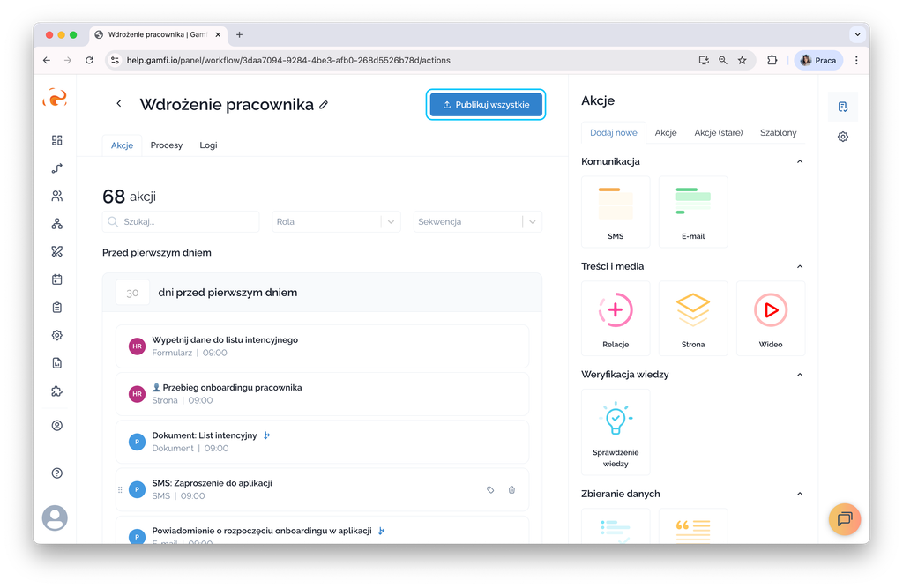Click the Szukaj search field
Image resolution: width=903 pixels, height=588 pixels.
pos(181,222)
